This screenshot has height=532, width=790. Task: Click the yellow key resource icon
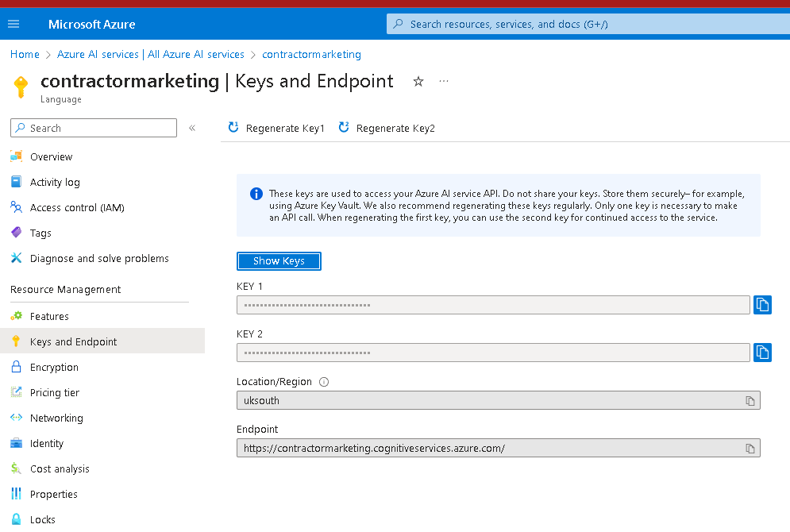[x=21, y=87]
